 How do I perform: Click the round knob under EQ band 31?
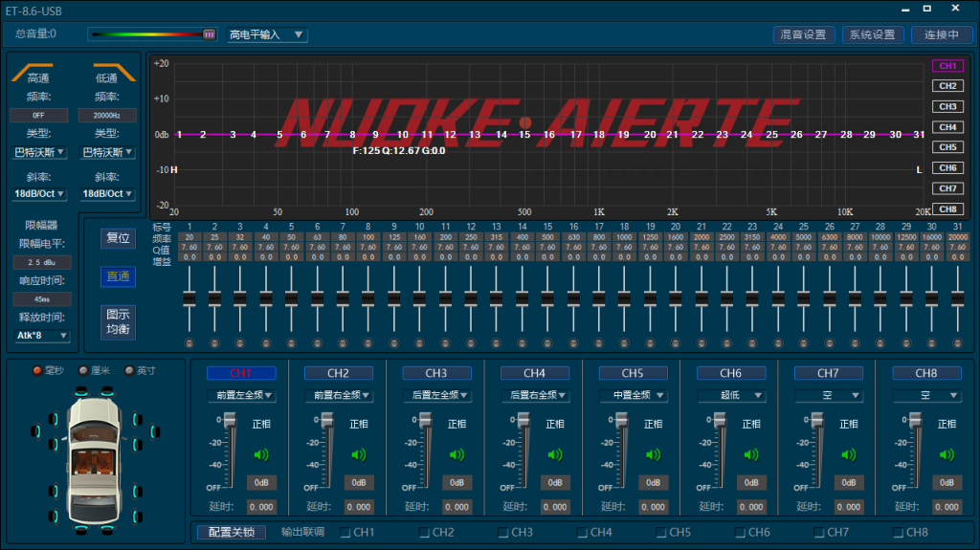[957, 343]
